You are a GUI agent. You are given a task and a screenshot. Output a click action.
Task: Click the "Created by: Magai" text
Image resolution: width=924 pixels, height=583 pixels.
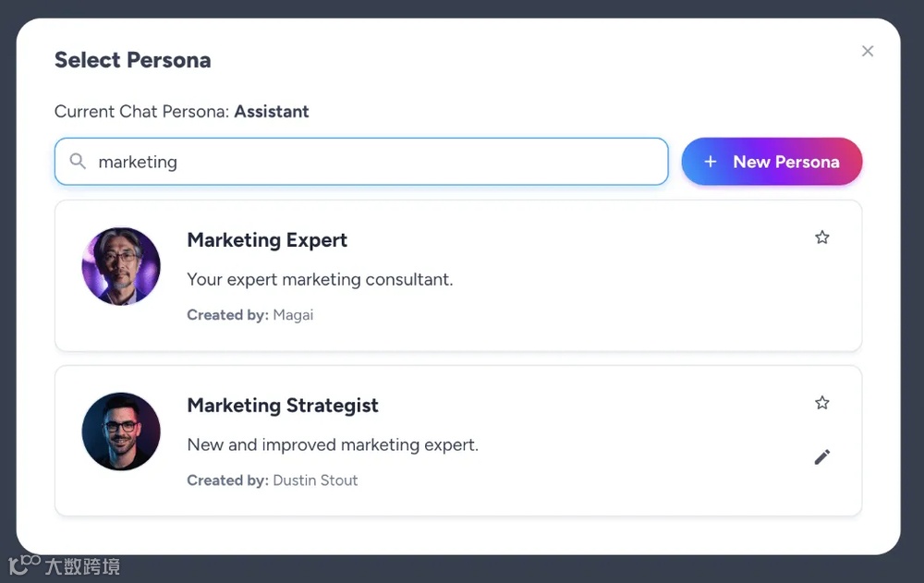tap(250, 315)
